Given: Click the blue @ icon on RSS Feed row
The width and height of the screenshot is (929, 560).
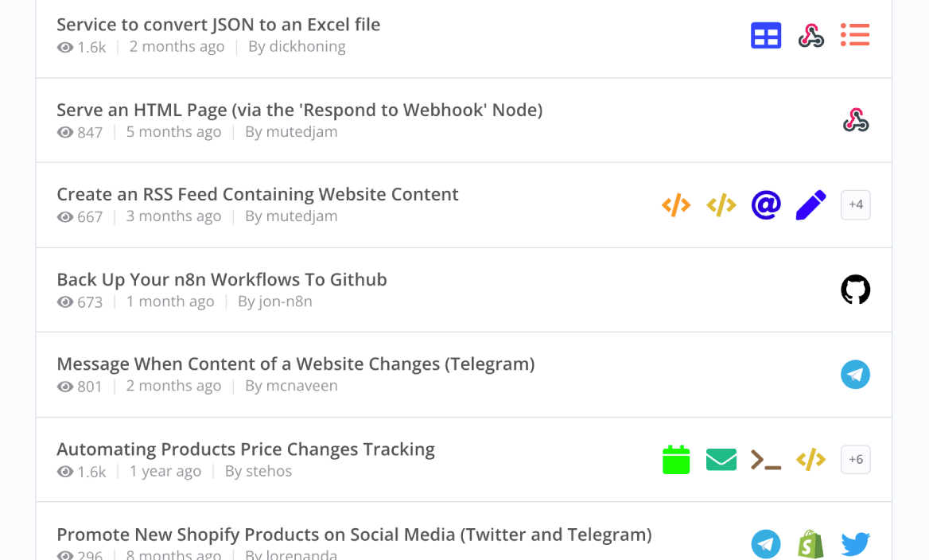Looking at the screenshot, I should pos(765,205).
